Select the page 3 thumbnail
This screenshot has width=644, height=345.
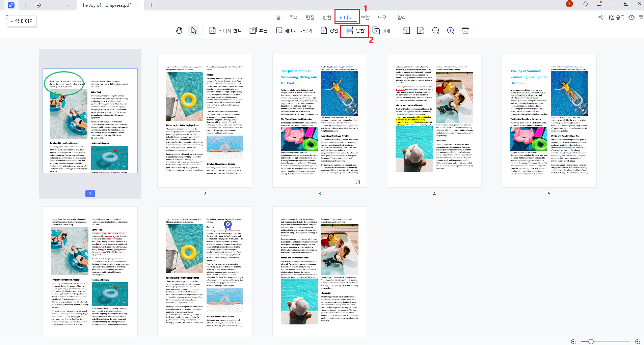coord(319,120)
